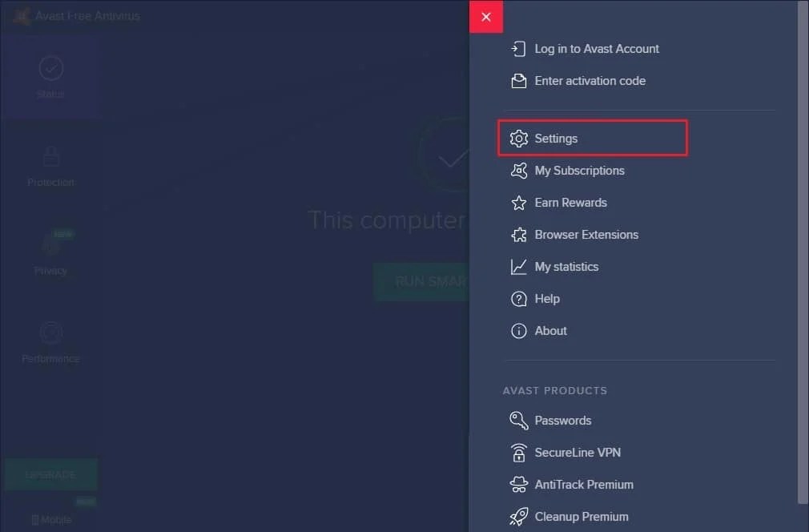809x532 pixels.
Task: Click the SecureLine VPN shield icon
Action: tap(518, 452)
